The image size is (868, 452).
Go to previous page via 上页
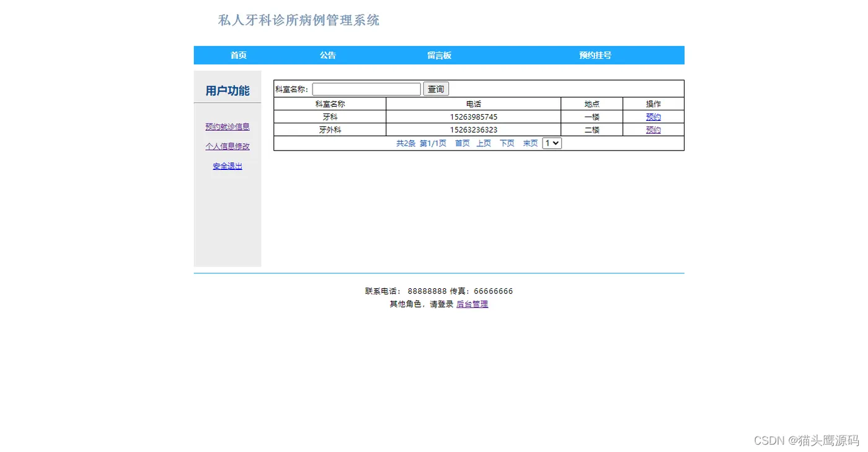(484, 143)
